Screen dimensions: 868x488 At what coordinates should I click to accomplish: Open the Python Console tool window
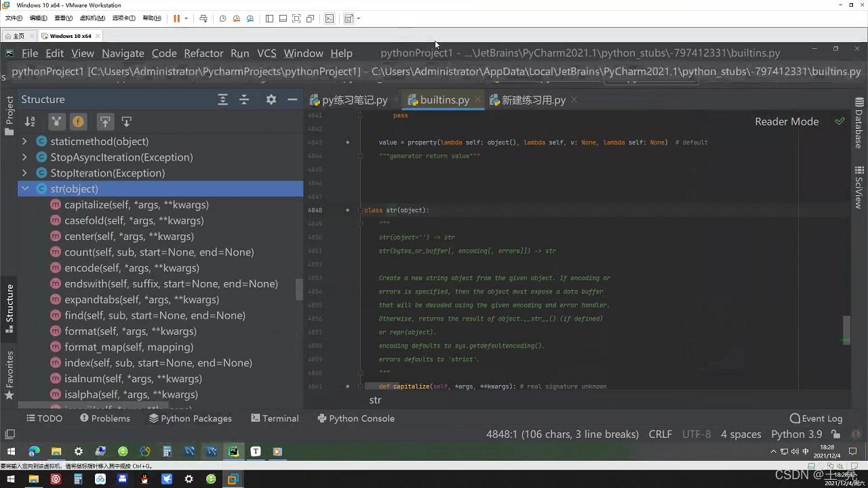pos(356,418)
